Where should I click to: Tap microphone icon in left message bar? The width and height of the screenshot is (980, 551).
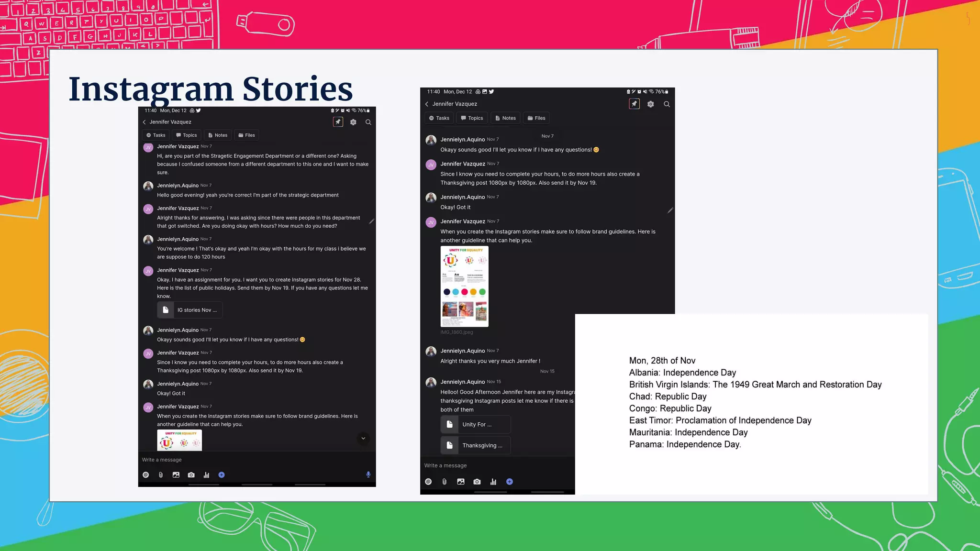coord(368,474)
